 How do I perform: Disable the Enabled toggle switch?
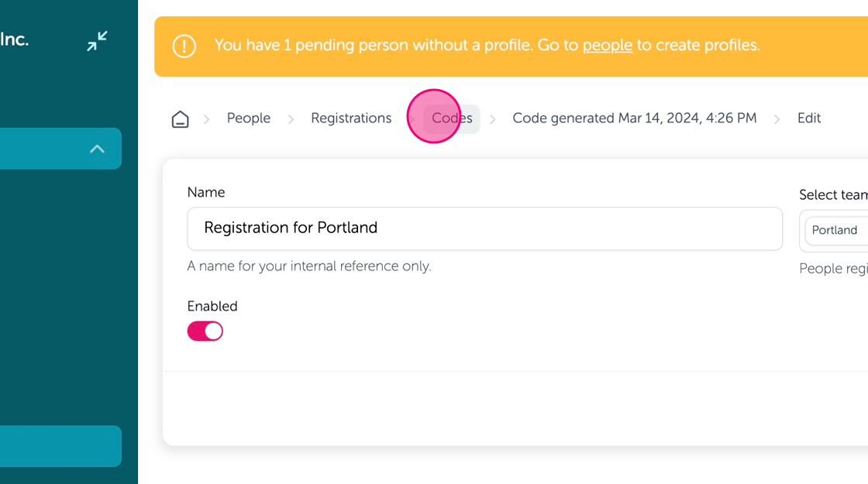205,331
